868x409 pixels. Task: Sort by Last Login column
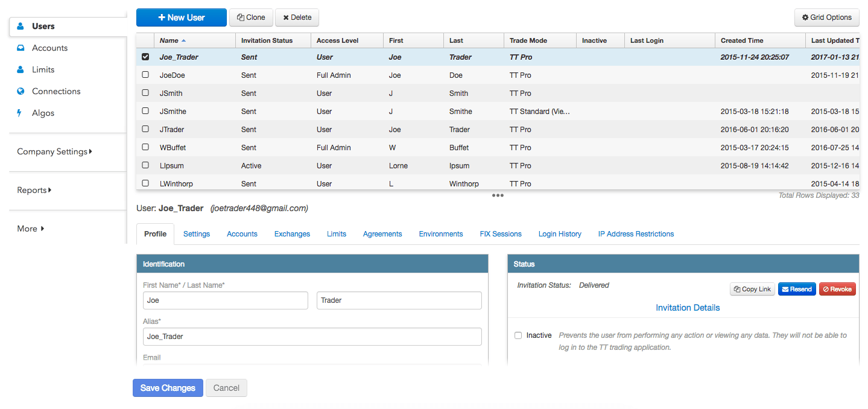pyautogui.click(x=670, y=40)
